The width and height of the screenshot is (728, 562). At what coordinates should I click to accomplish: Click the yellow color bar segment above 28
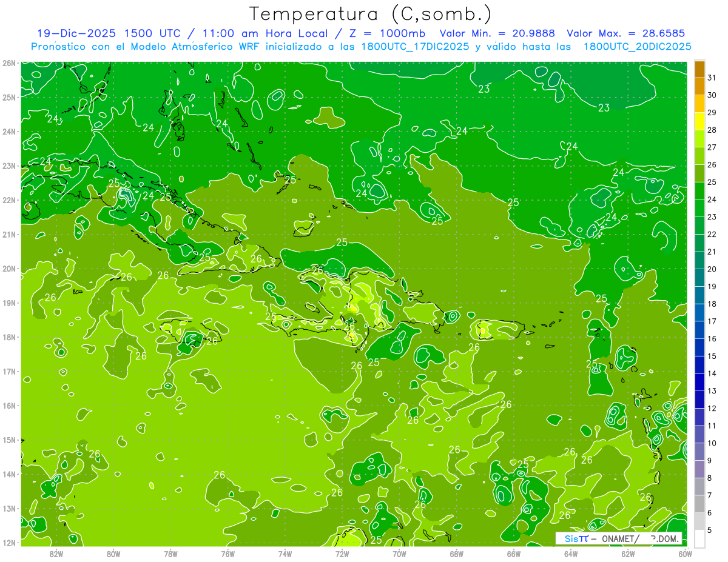pos(699,121)
